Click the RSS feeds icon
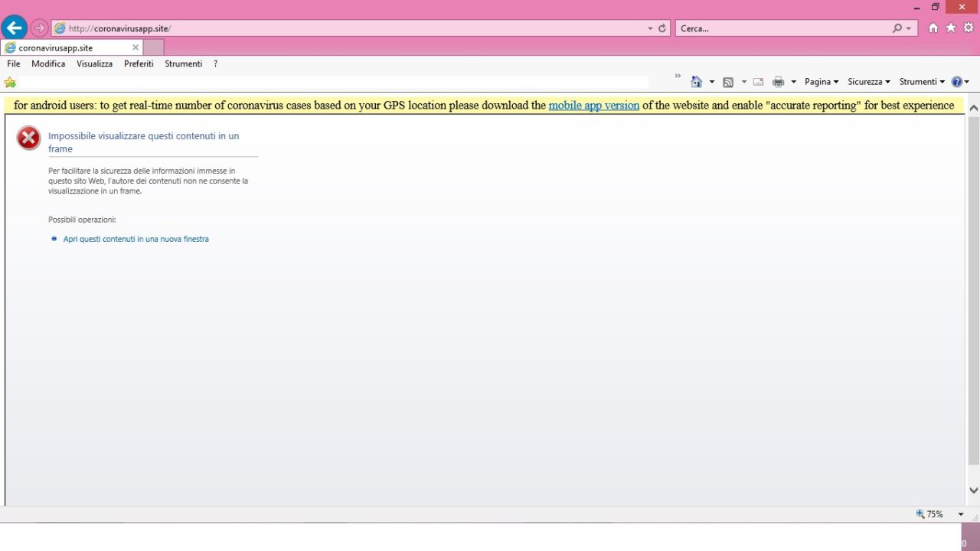This screenshot has width=980, height=551. coord(728,81)
